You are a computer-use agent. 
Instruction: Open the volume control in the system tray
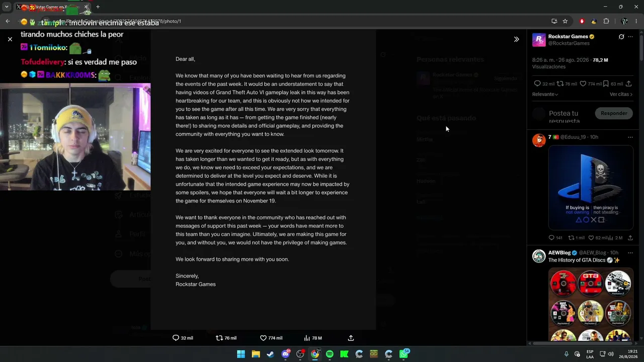point(610,354)
